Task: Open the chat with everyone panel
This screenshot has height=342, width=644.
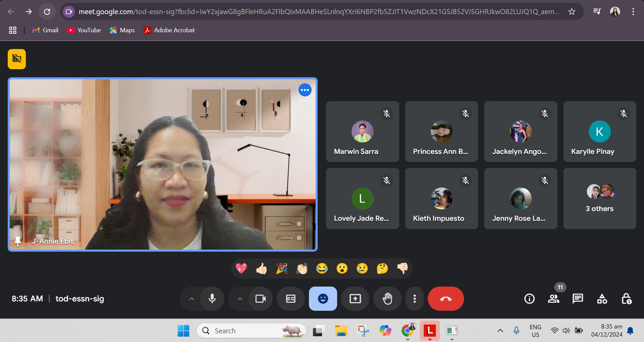Action: 578,299
